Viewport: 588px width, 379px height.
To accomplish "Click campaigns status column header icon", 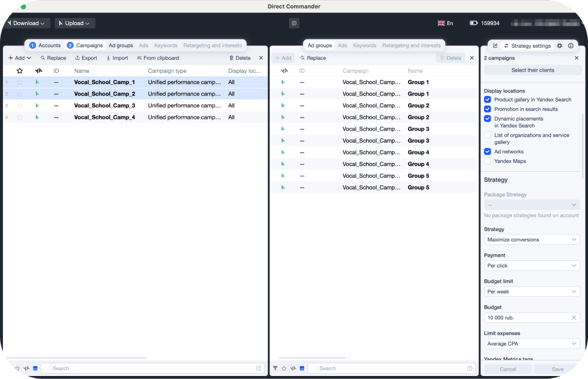I will pos(39,71).
